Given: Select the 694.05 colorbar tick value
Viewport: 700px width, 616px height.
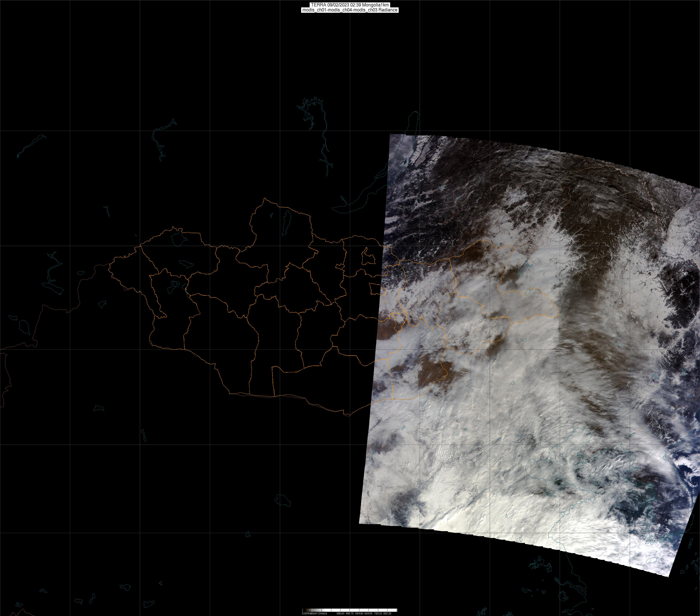Looking at the screenshot, I should coord(369,613).
